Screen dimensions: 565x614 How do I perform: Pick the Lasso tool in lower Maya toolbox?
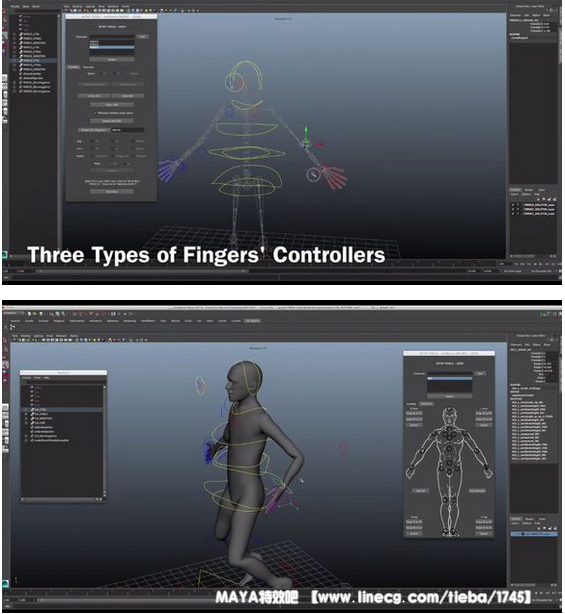pyautogui.click(x=5, y=349)
